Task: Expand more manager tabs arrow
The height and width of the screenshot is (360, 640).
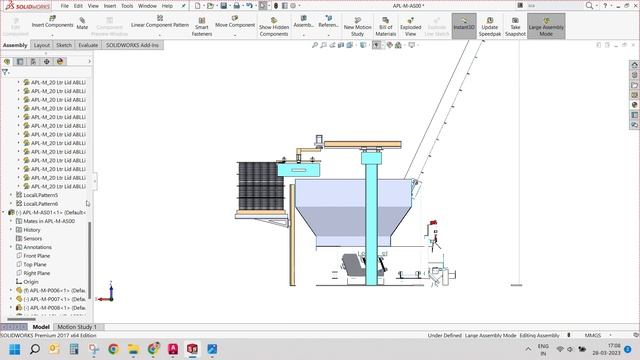Action: point(89,61)
